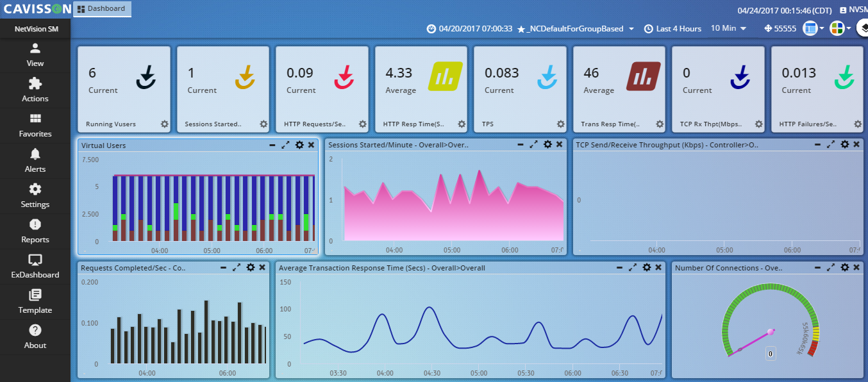The image size is (868, 382).
Task: Open settings gear on Running Vusers tile
Action: (x=164, y=124)
